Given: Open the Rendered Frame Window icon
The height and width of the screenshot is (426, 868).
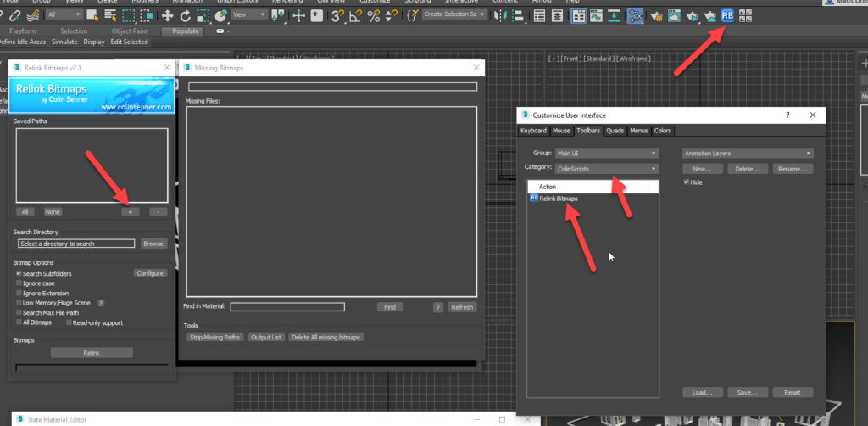Looking at the screenshot, I should [x=674, y=16].
